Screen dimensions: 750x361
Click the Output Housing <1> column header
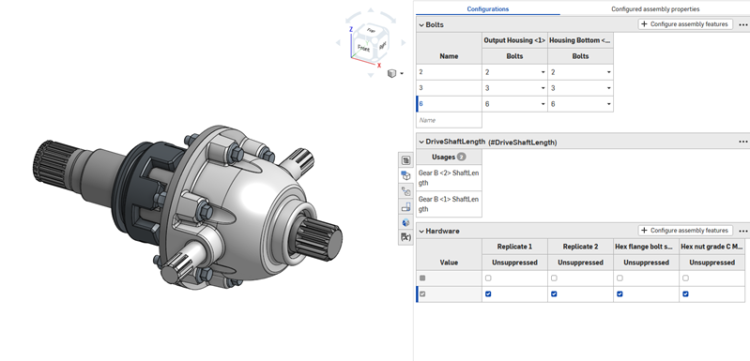coord(515,41)
